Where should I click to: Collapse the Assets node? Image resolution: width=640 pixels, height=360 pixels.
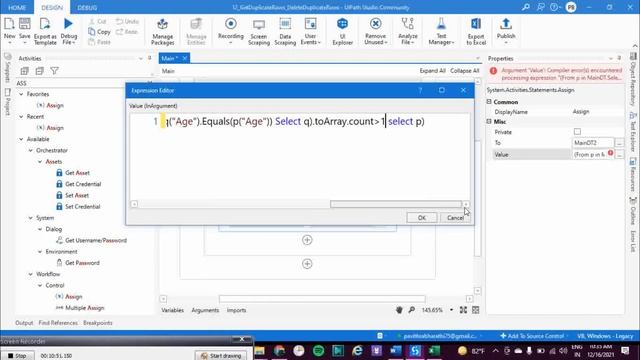40,162
